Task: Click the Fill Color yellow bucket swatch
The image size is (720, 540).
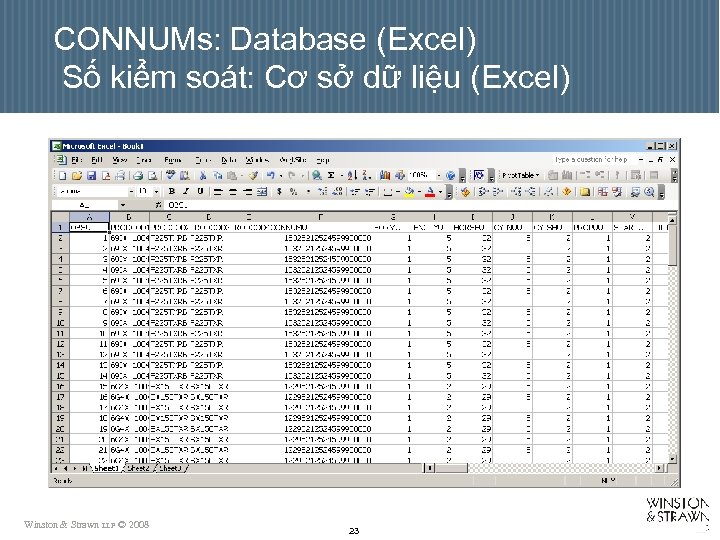Action: (x=409, y=192)
